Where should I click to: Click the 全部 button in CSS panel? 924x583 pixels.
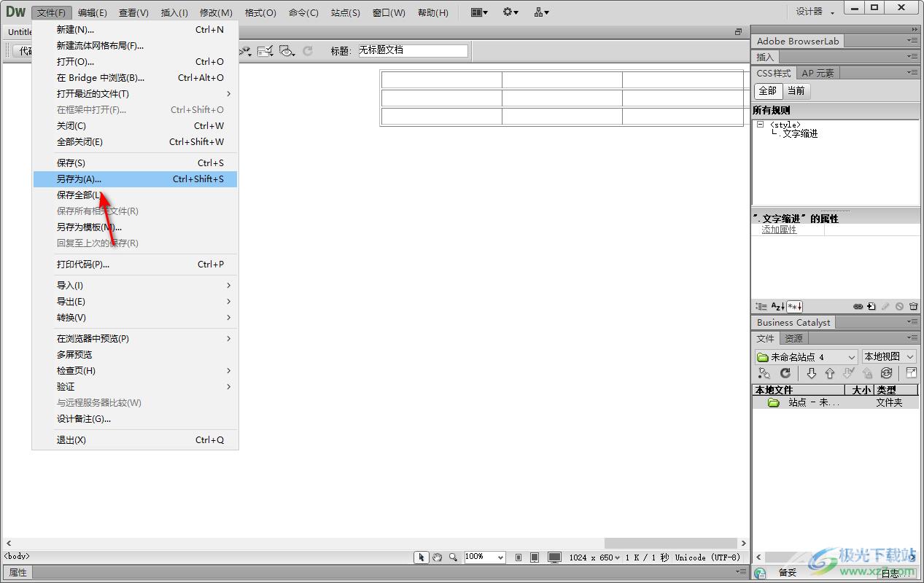coord(767,91)
